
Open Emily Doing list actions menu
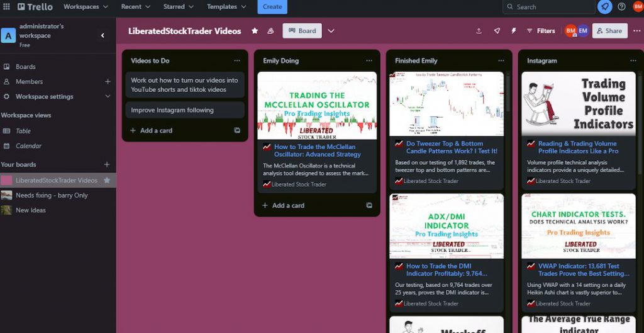(x=369, y=60)
